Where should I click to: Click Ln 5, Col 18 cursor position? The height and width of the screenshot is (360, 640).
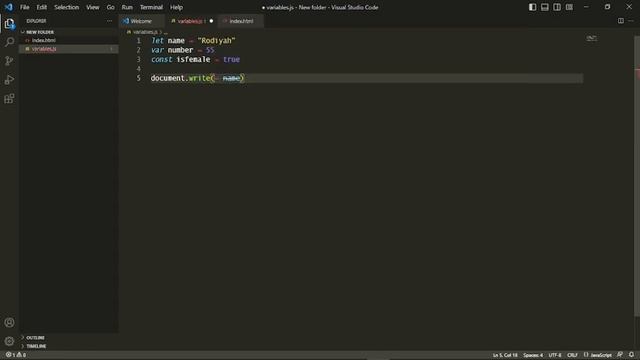tap(505, 355)
